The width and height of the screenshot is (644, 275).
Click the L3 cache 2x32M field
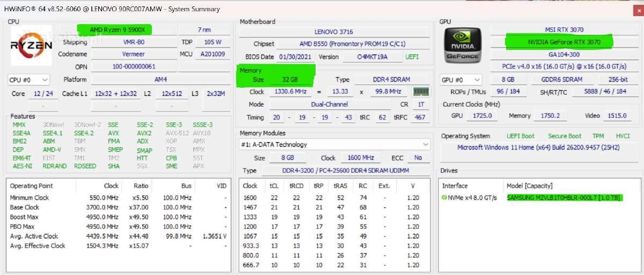pos(216,94)
